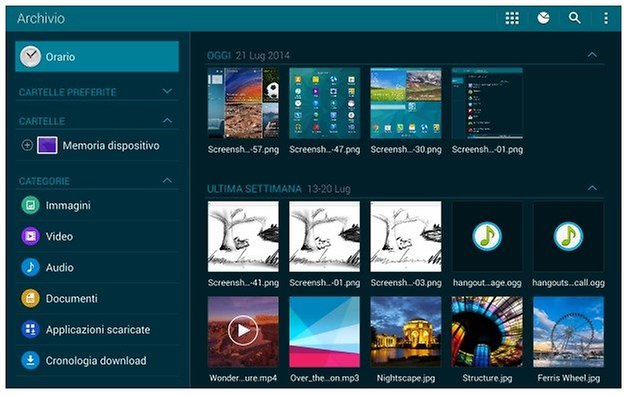
Task: Open the Screensh...-30.png thumbnail
Action: [406, 103]
